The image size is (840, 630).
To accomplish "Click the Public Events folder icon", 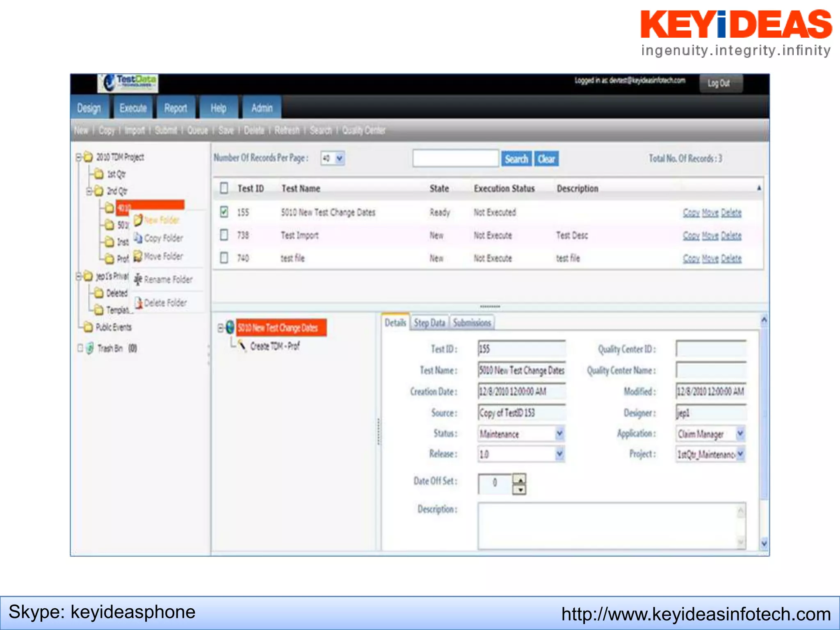I will 88,327.
